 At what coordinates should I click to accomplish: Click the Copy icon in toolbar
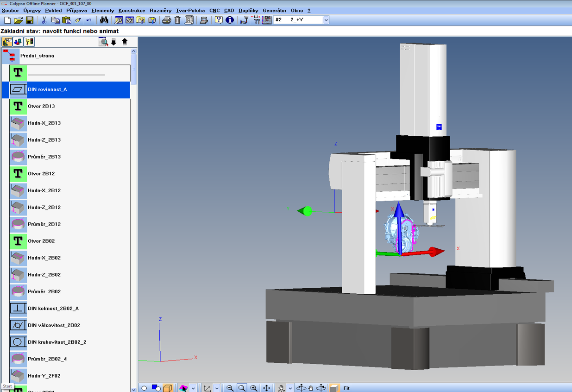click(x=55, y=20)
